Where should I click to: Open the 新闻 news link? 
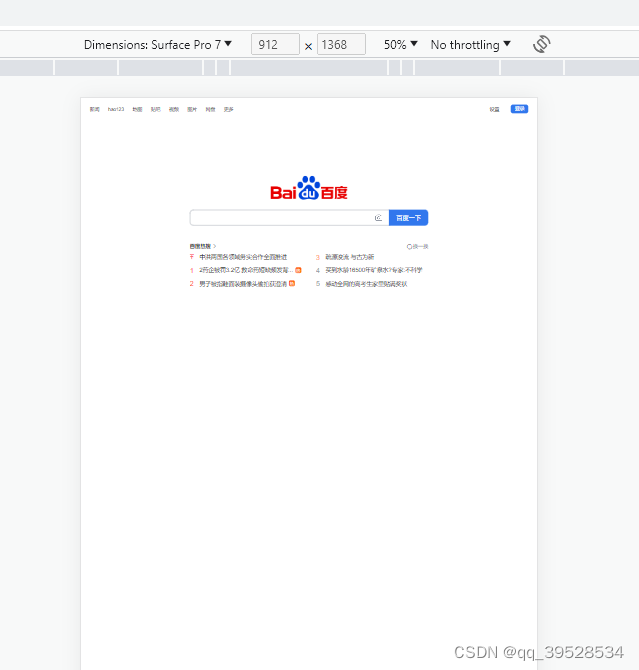coord(94,109)
